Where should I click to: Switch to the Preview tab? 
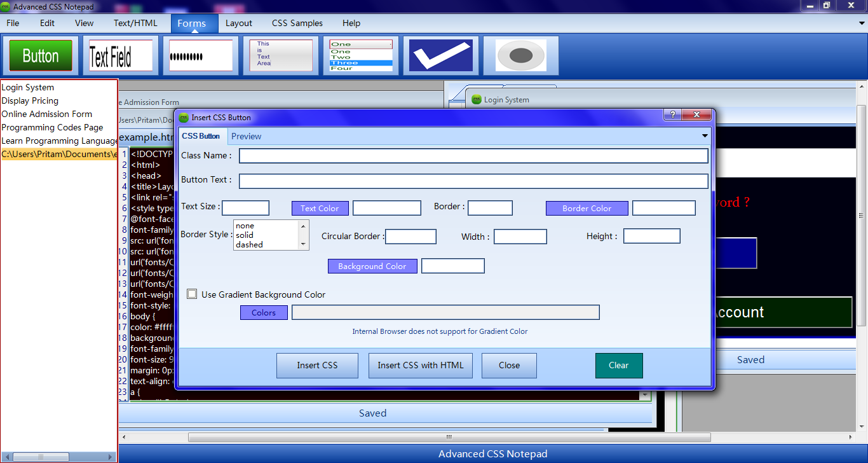point(246,136)
